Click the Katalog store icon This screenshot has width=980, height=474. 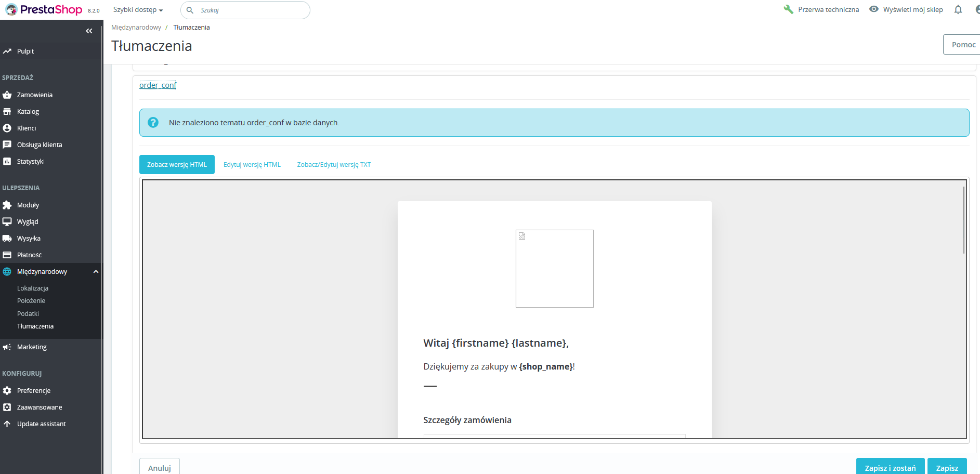[x=7, y=112]
